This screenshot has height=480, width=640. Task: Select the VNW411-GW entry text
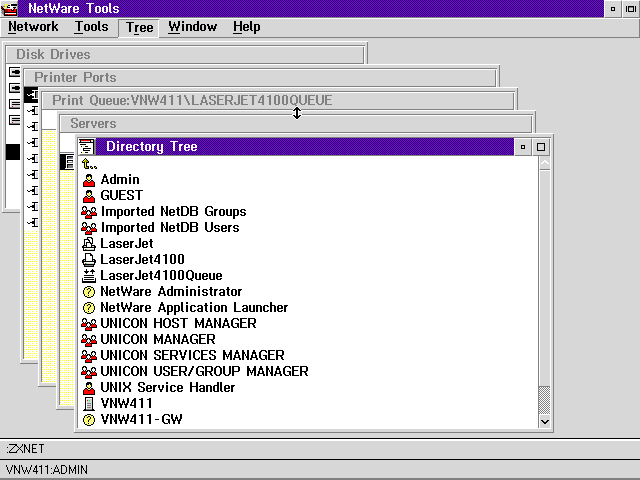pyautogui.click(x=141, y=420)
